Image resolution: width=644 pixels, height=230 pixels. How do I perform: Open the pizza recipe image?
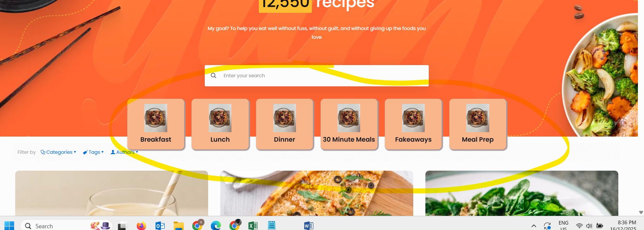coord(317,193)
